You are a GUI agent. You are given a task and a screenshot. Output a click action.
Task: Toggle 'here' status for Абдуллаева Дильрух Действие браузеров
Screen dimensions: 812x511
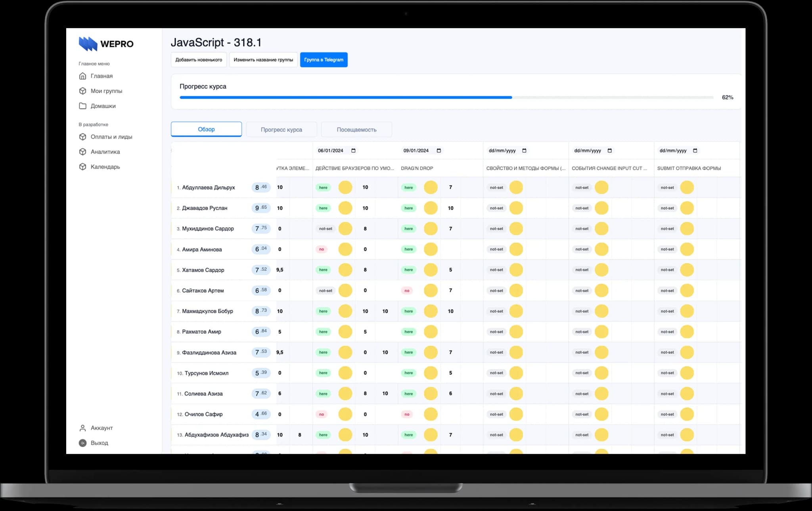(x=323, y=188)
